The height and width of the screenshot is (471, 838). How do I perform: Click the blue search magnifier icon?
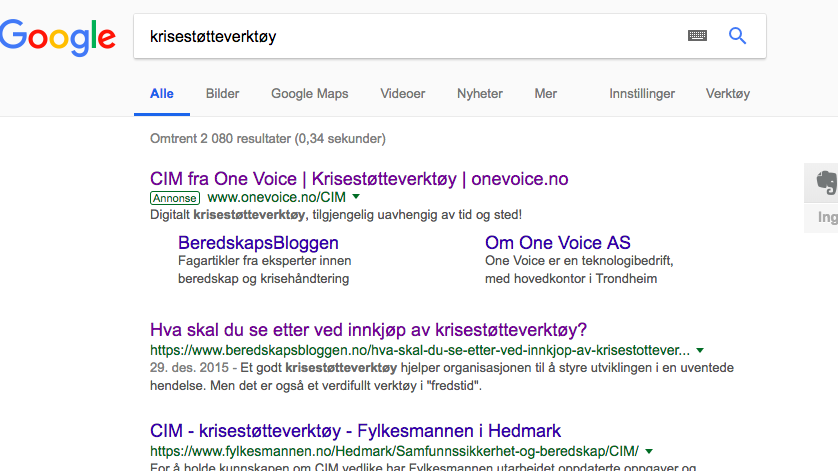pos(738,36)
